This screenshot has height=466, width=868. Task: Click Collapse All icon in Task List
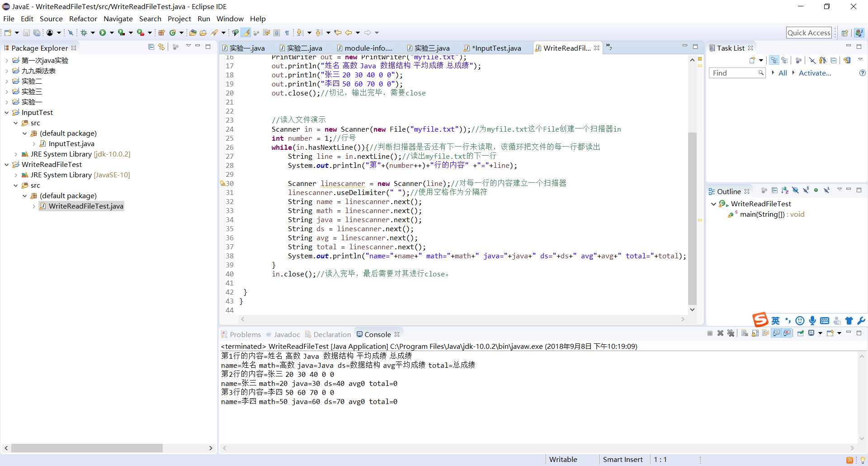(833, 60)
